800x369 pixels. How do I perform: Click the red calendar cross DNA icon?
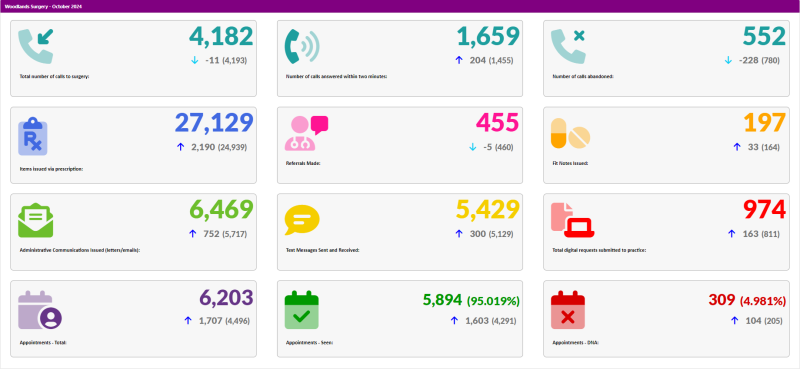(x=568, y=310)
